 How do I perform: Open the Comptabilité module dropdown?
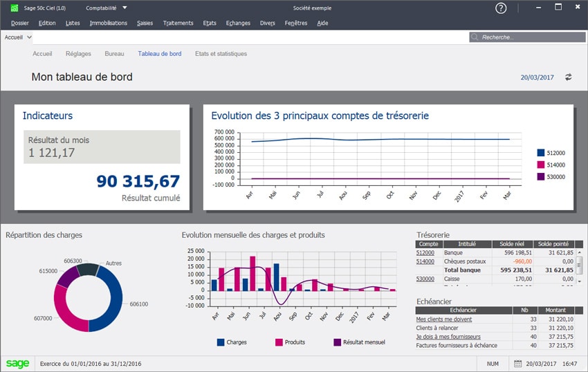(107, 8)
